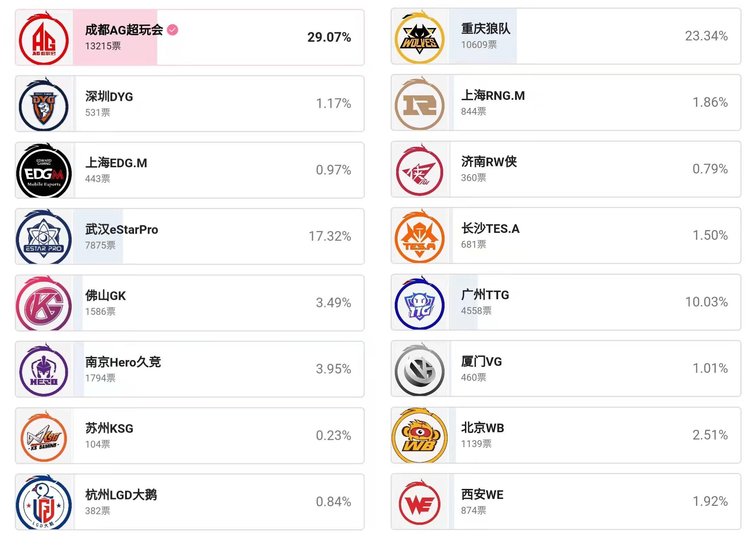This screenshot has width=756, height=539.
Task: Click the 7875票 vote count text
Action: [x=100, y=245]
